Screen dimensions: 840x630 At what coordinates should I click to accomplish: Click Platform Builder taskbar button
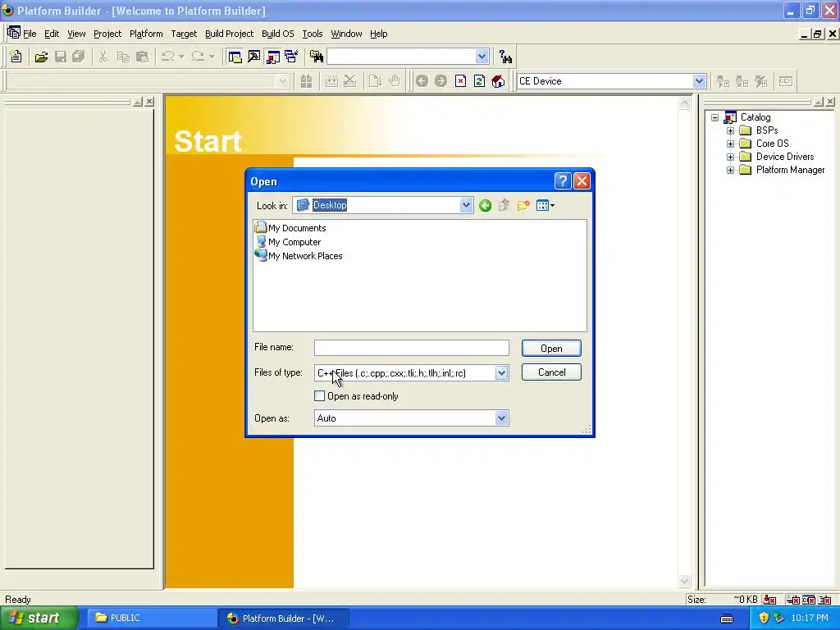click(x=284, y=618)
